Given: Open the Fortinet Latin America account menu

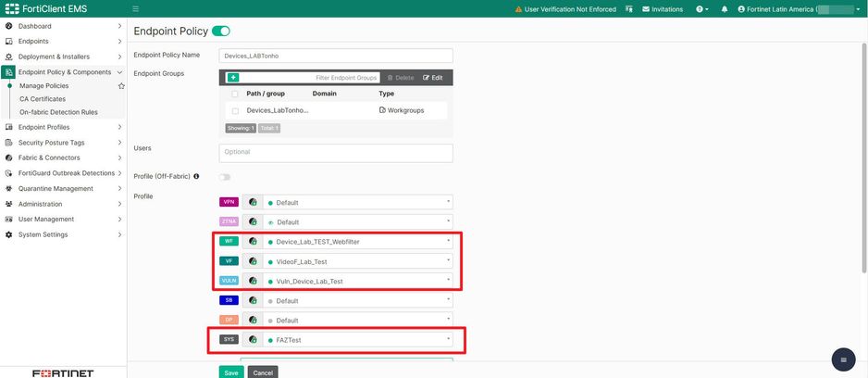Looking at the screenshot, I should click(800, 9).
